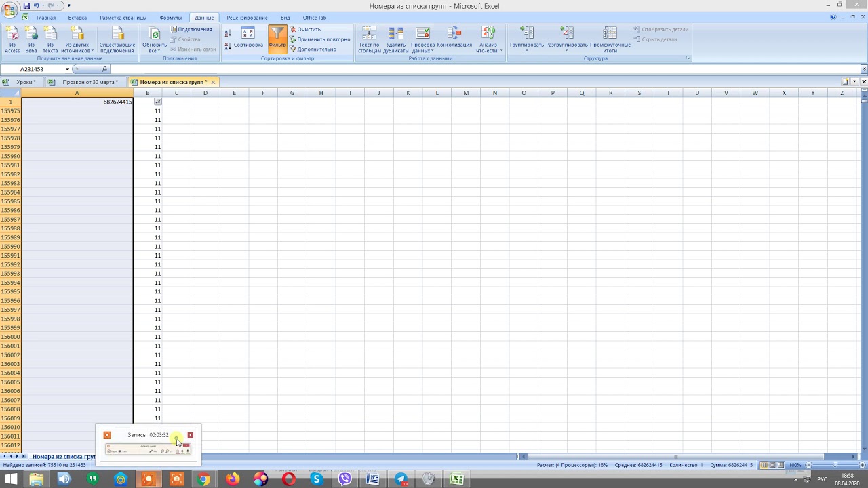The height and width of the screenshot is (488, 868).
Task: Click Текст по столбцам icon
Action: (x=369, y=39)
